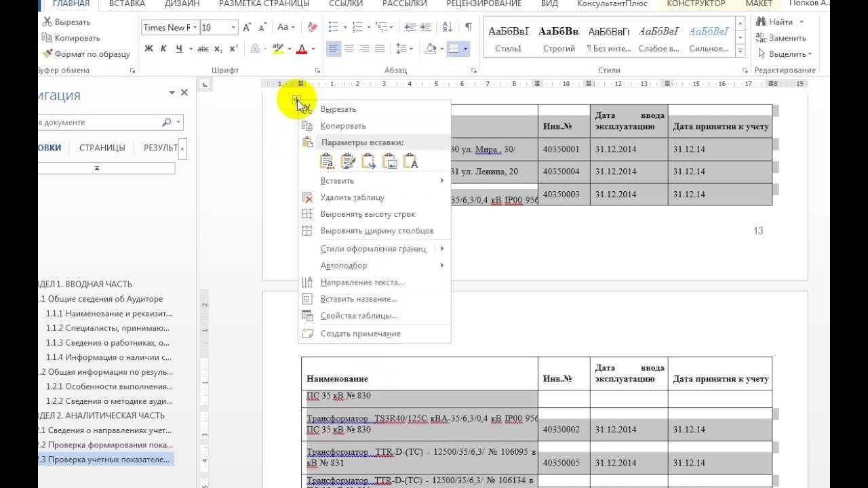Click Вырезать in clipboard group
Screen dimensions: 868x488
(66, 22)
